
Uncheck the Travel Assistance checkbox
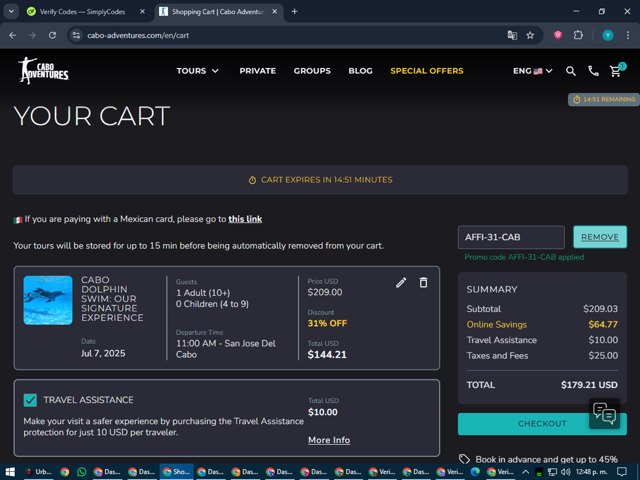(x=30, y=400)
